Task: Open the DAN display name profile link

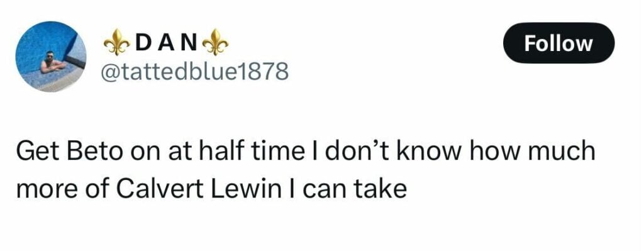Action: click(x=166, y=42)
